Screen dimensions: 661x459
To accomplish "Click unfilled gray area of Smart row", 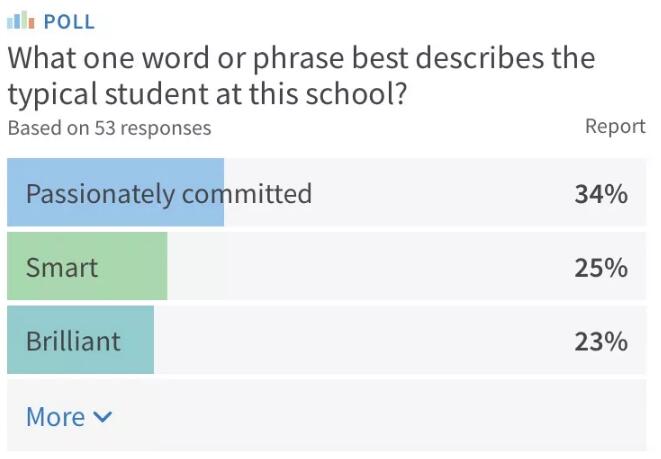I will click(380, 267).
